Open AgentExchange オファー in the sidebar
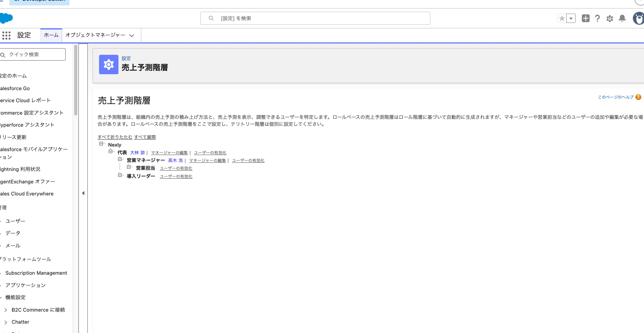This screenshot has height=333, width=644. coord(28,181)
